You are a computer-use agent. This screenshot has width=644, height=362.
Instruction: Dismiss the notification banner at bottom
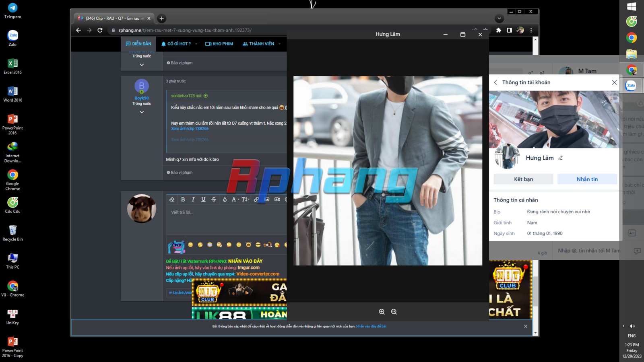click(526, 326)
